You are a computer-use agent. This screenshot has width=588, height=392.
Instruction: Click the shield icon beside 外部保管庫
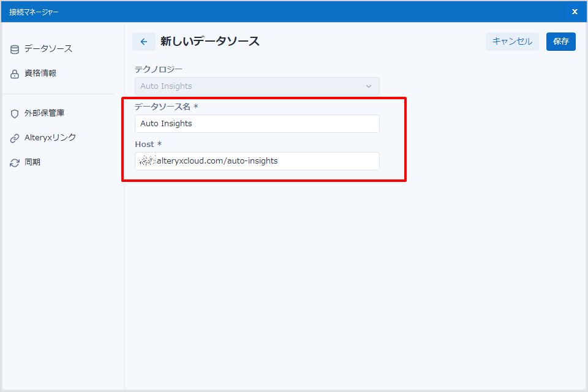[15, 113]
